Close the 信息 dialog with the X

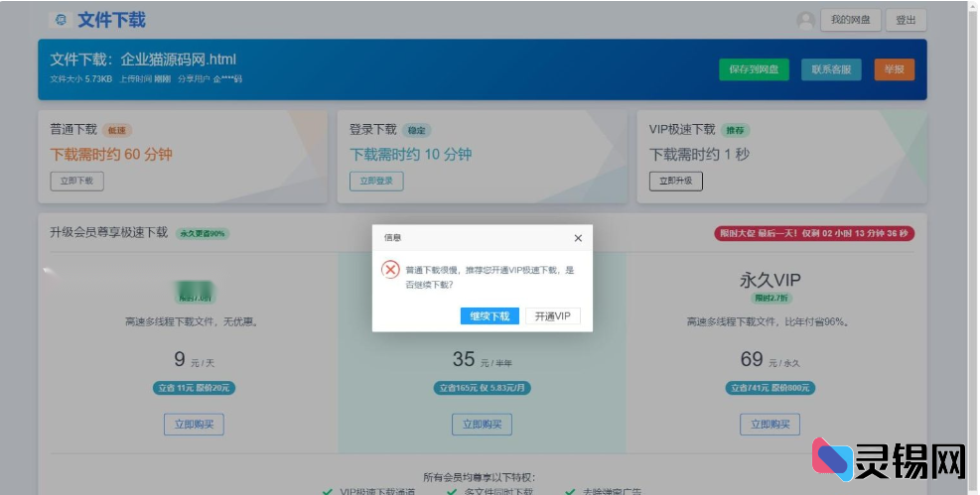pos(578,238)
